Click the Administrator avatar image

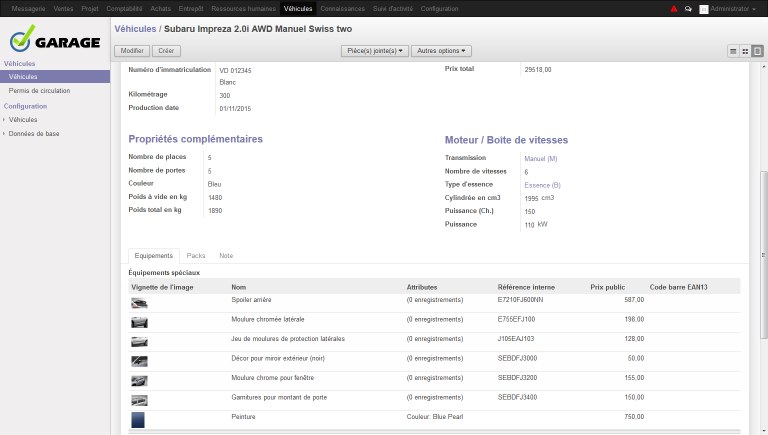(703, 8)
